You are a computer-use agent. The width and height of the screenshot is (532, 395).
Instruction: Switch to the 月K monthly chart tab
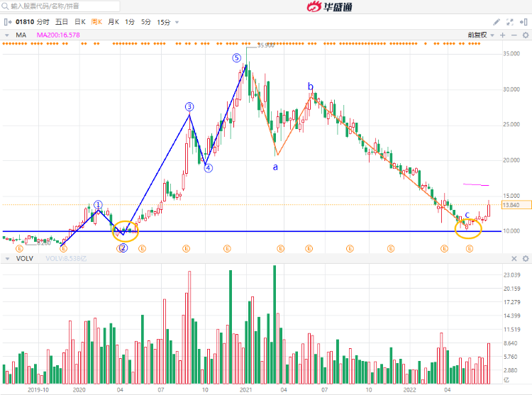112,22
